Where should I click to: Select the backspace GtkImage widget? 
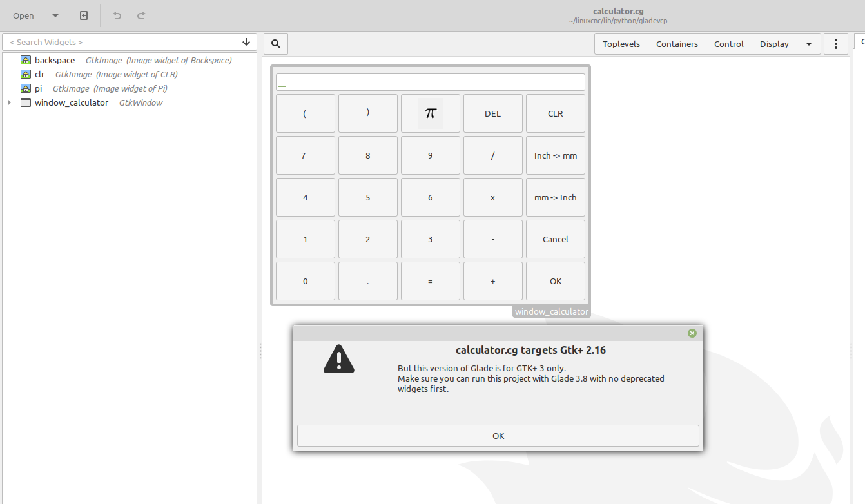pos(55,60)
